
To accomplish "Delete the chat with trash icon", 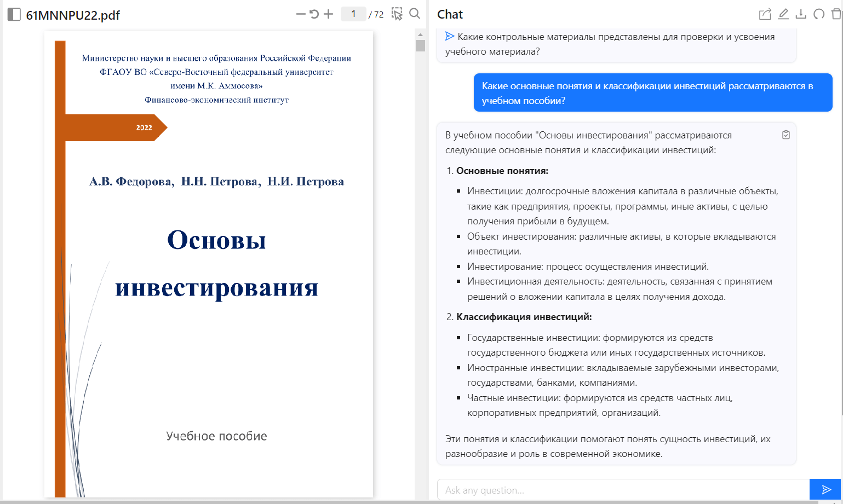I will click(x=836, y=14).
